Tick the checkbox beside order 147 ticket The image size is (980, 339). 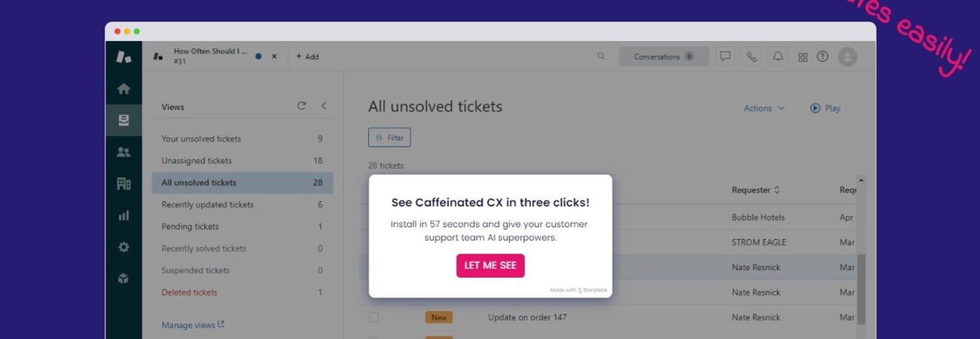pos(373,317)
